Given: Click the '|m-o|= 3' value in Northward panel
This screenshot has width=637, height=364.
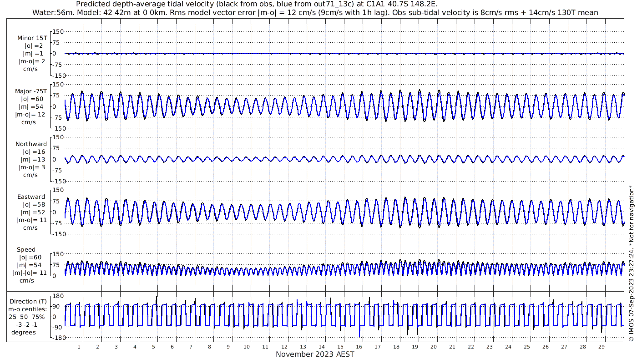Looking at the screenshot, I should [31, 167].
